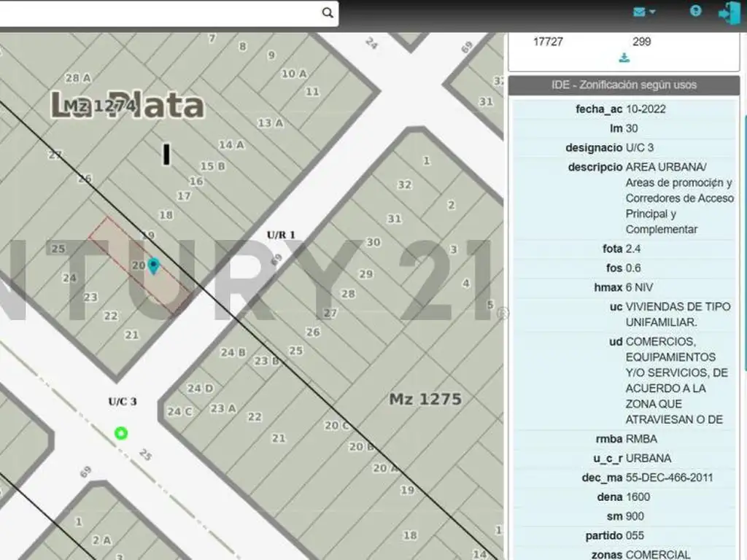The height and width of the screenshot is (560, 747).
Task: Click the 55-DEC-466-2011 dec_ma value
Action: 669,478
